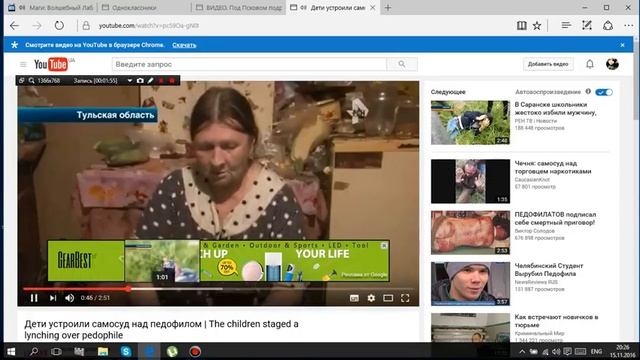Image resolution: width=640 pixels, height=360 pixels.
Task: Expand the recorder dropdown arrow
Action: click(x=129, y=80)
